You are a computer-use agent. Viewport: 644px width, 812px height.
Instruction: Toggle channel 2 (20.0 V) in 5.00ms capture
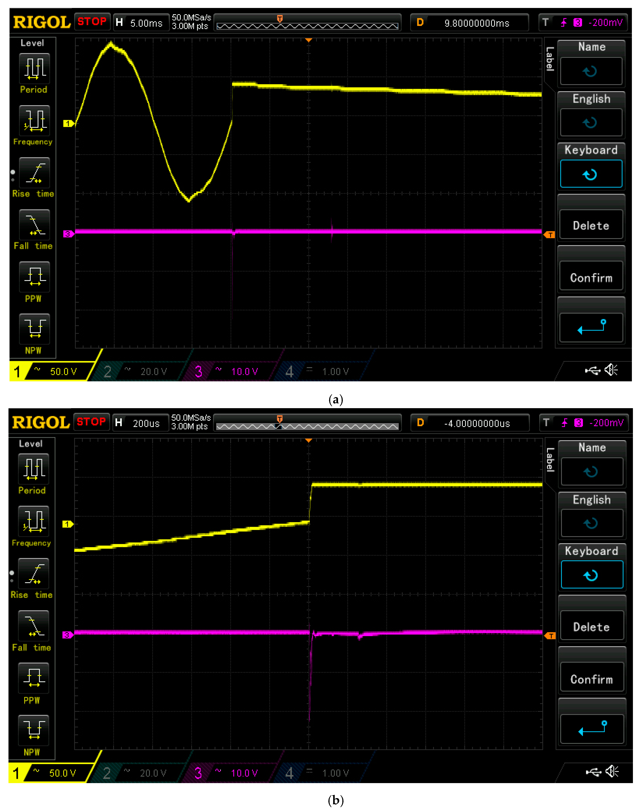point(139,371)
